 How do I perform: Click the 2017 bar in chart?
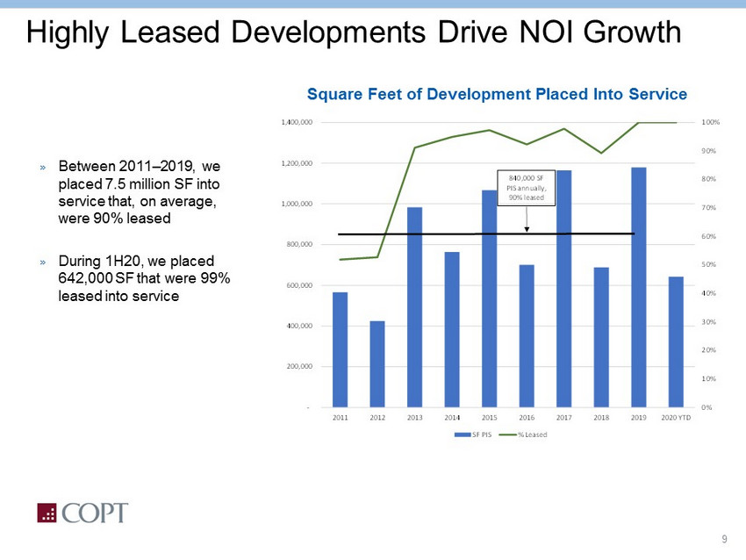click(x=564, y=289)
